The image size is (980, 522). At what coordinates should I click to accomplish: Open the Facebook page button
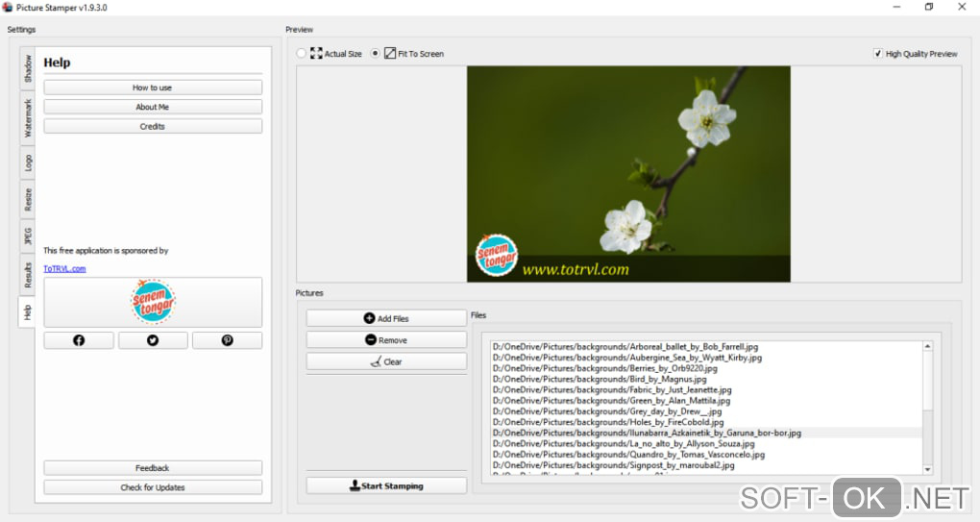pyautogui.click(x=79, y=340)
